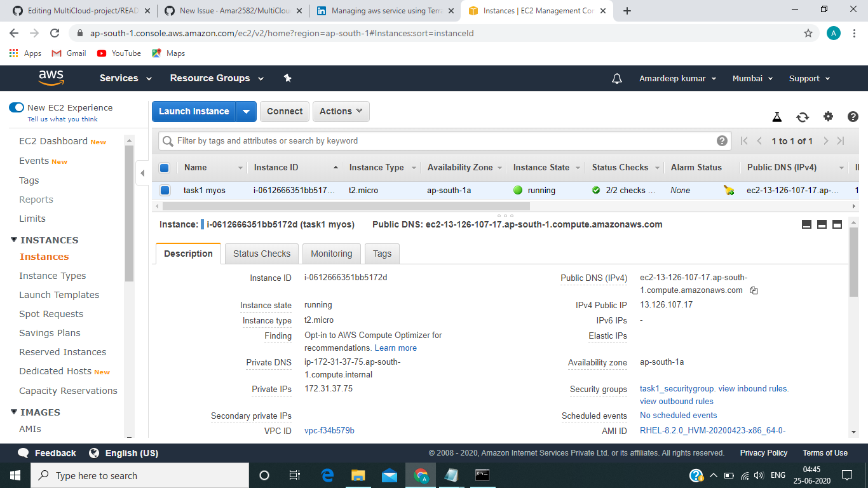Open the view inbound rules link
This screenshot has width=868, height=488.
pyautogui.click(x=752, y=388)
